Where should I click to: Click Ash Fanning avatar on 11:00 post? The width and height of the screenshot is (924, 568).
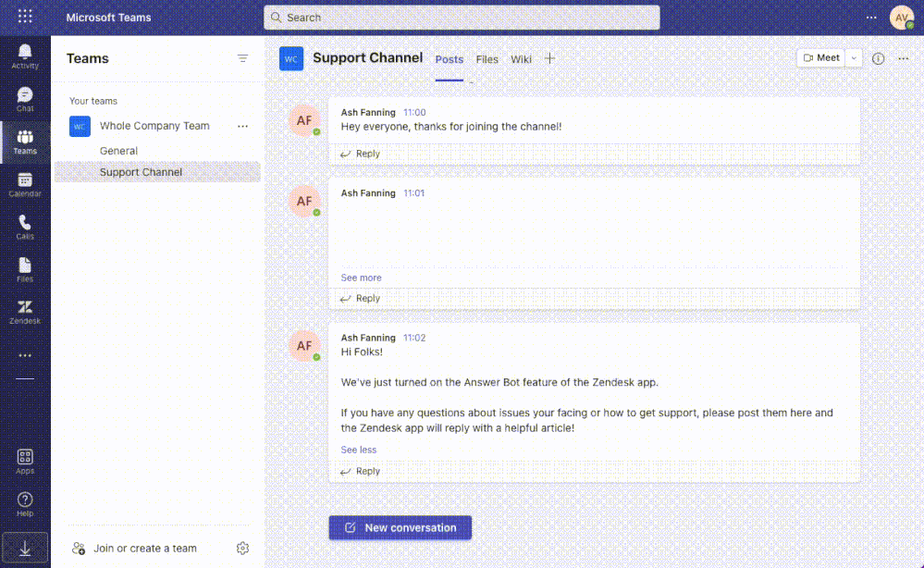[304, 121]
